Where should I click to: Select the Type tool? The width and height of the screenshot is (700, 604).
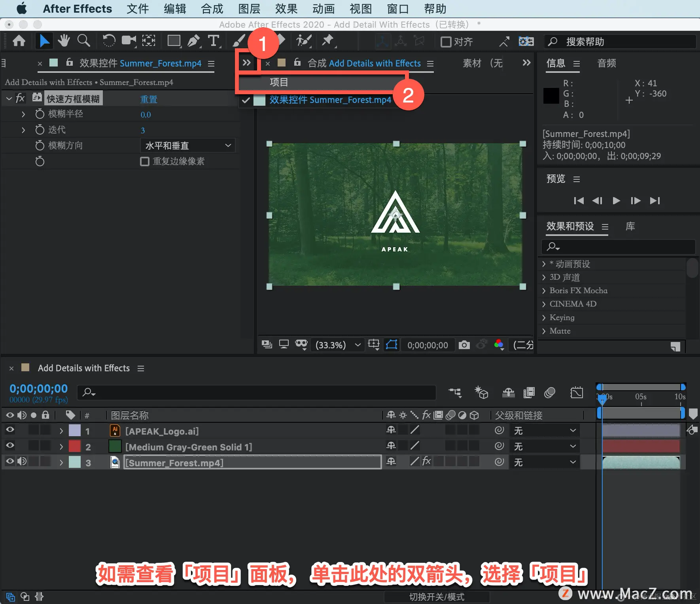pos(214,41)
